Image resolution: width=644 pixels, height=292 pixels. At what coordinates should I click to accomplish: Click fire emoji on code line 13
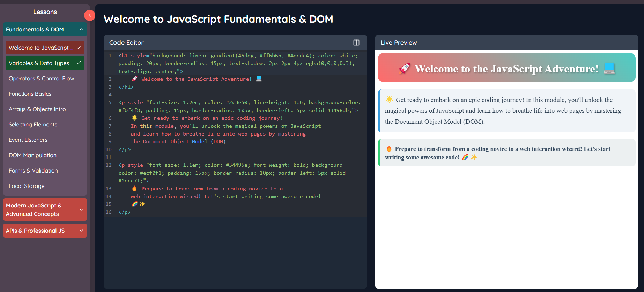(134, 189)
